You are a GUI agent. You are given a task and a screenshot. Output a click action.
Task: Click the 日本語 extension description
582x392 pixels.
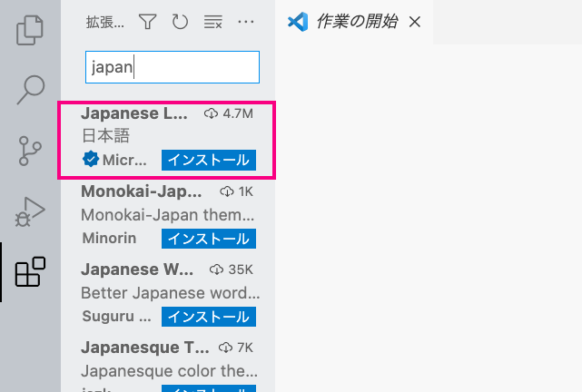106,136
